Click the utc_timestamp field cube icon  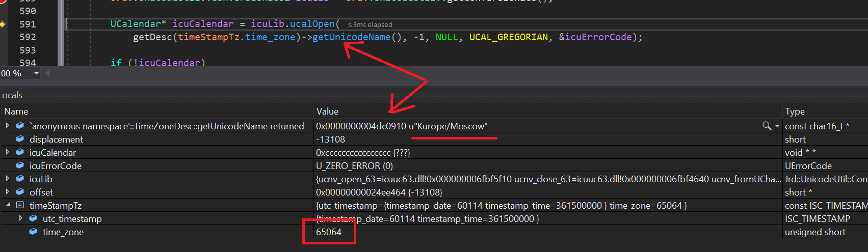[33, 218]
